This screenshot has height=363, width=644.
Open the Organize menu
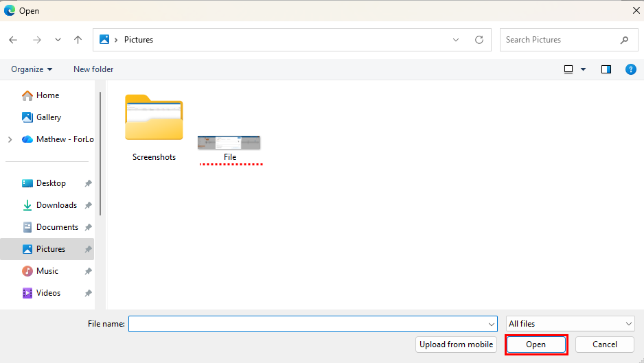click(x=32, y=69)
